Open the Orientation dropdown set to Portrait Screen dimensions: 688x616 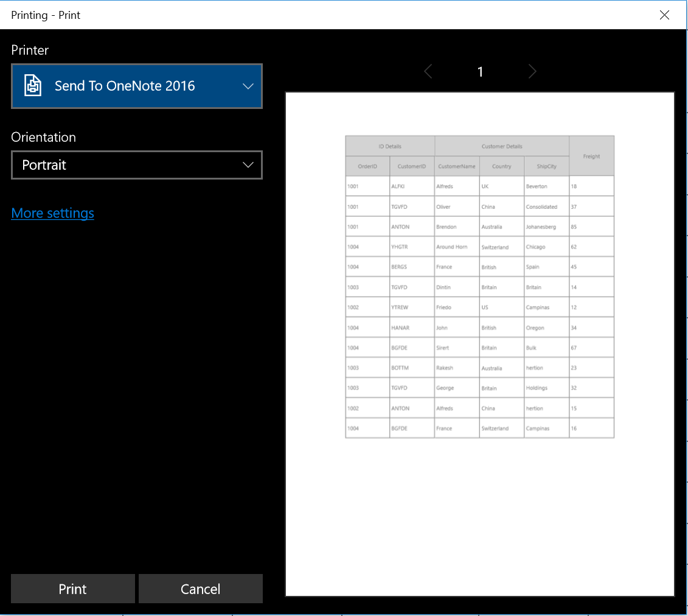[136, 165]
